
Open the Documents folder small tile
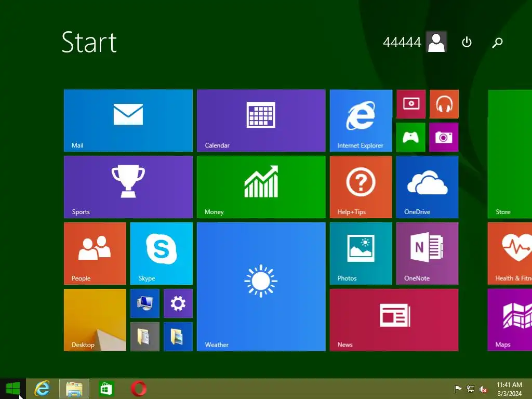coord(145,337)
